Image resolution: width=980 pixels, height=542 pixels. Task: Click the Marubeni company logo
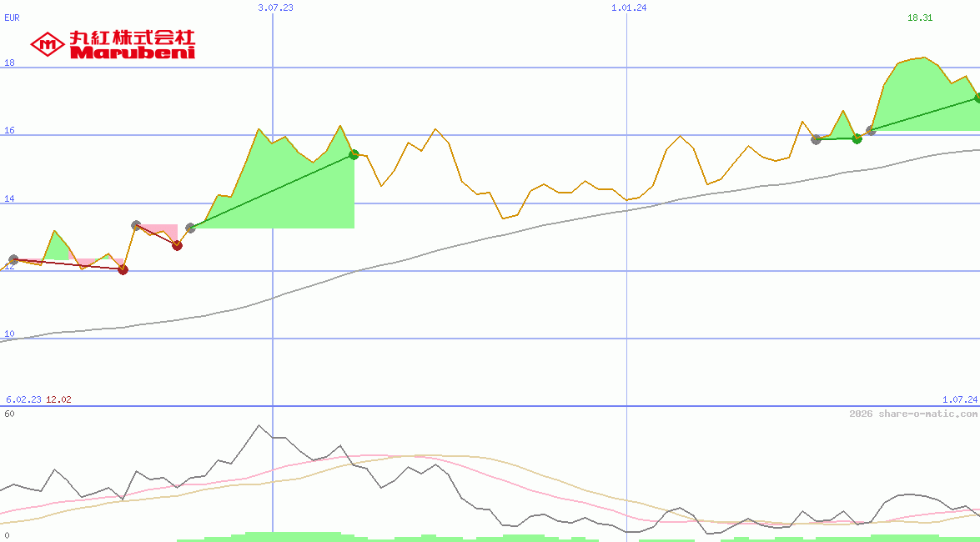113,44
